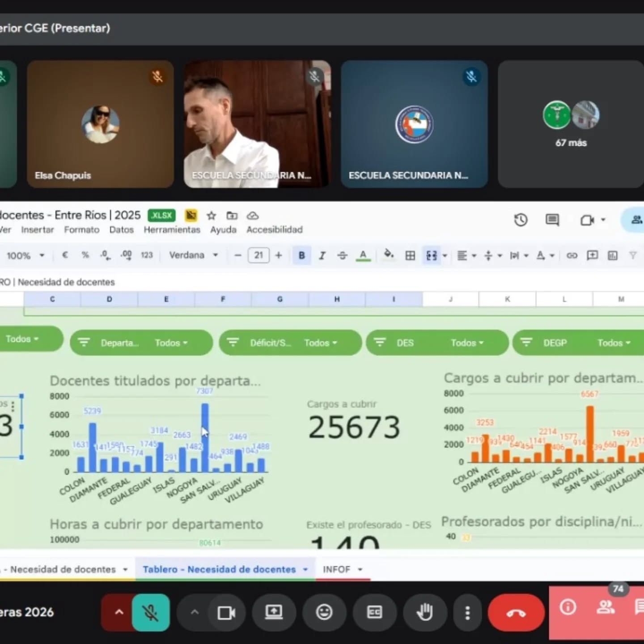Toggle the microphone mute button in Meet

[x=151, y=612]
